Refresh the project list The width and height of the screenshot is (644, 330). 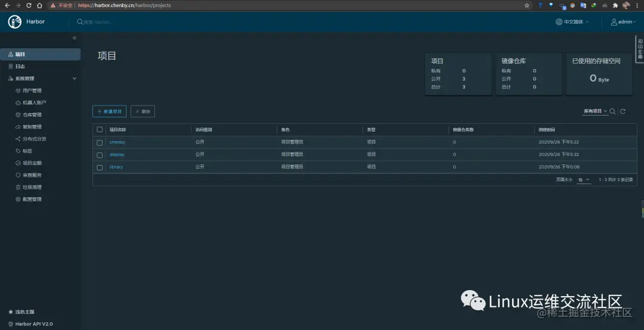(623, 111)
